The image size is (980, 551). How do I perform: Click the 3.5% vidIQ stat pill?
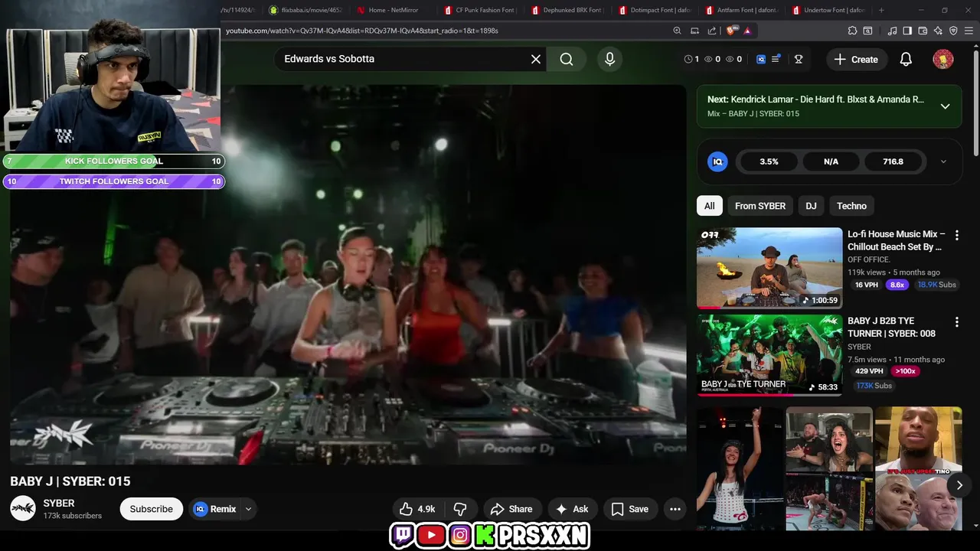pyautogui.click(x=769, y=161)
